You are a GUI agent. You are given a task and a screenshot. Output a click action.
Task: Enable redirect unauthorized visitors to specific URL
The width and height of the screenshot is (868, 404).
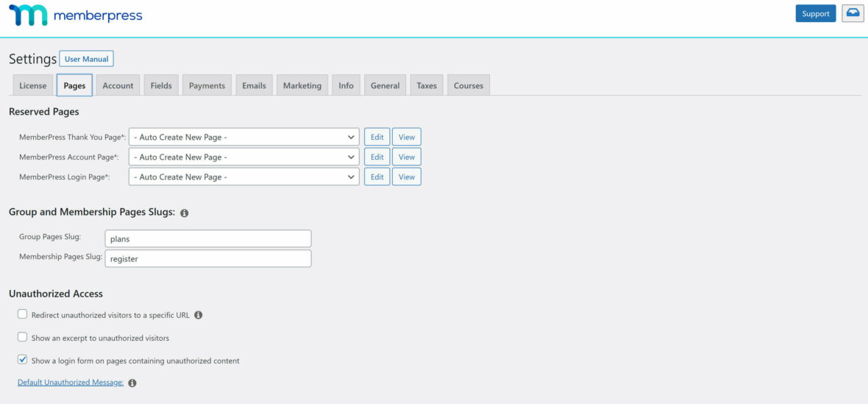coord(22,314)
